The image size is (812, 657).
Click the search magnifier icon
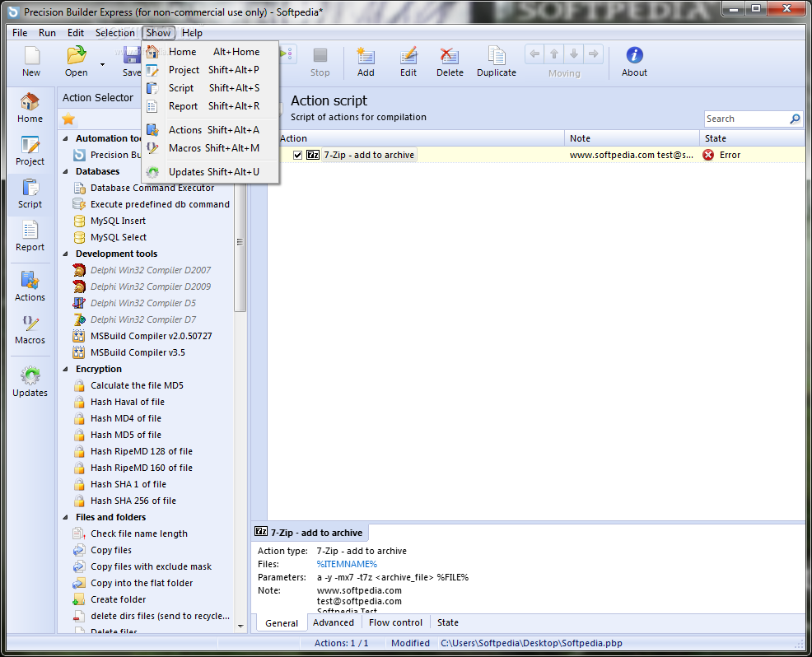pyautogui.click(x=795, y=119)
